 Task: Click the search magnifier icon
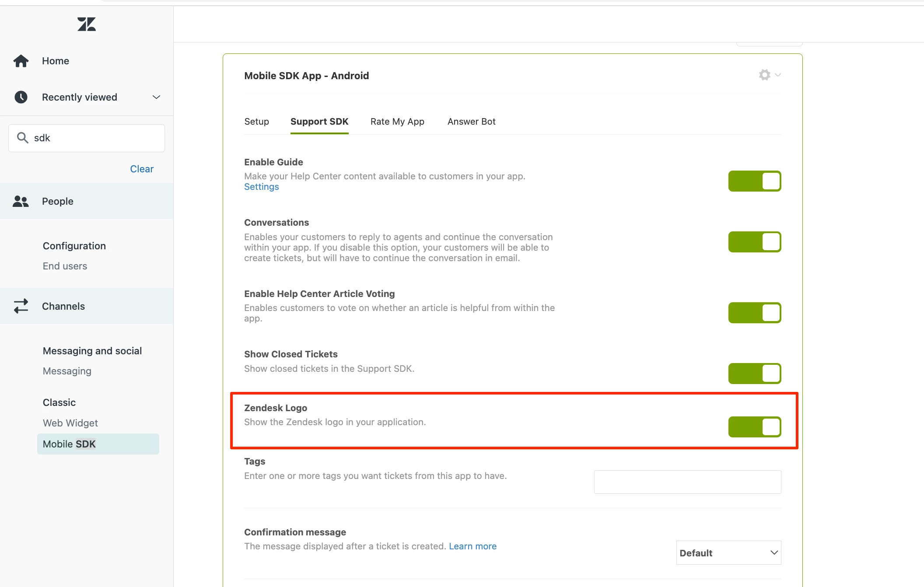click(x=22, y=138)
